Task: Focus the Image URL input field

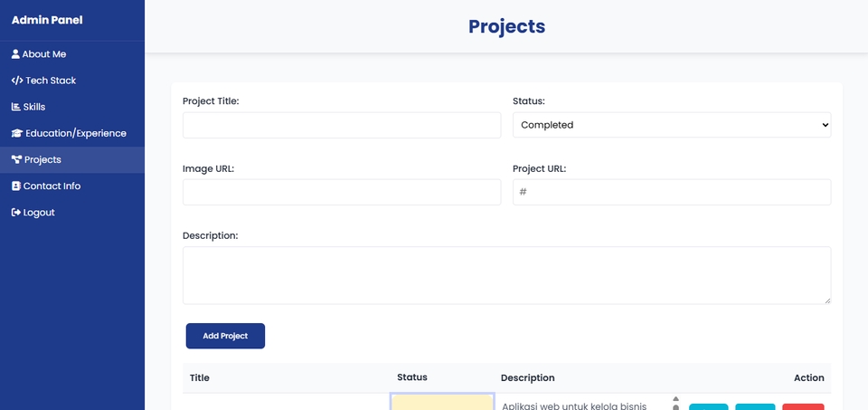Action: [342, 192]
